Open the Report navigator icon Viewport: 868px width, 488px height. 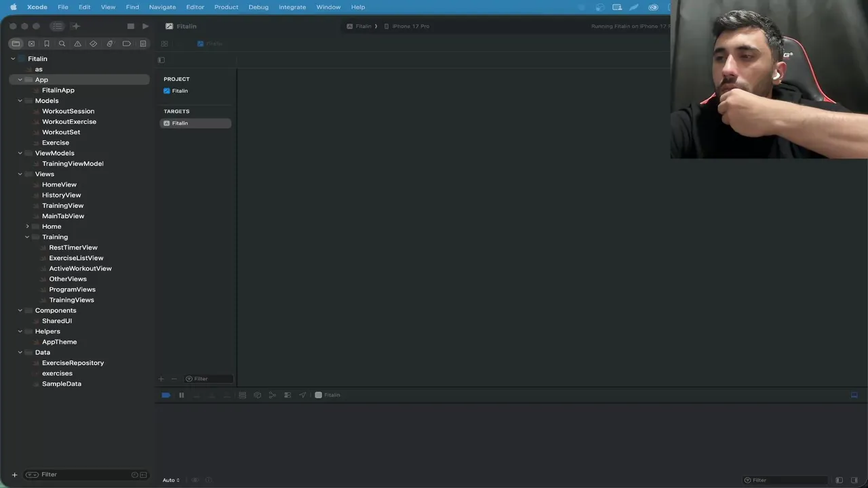click(x=143, y=43)
